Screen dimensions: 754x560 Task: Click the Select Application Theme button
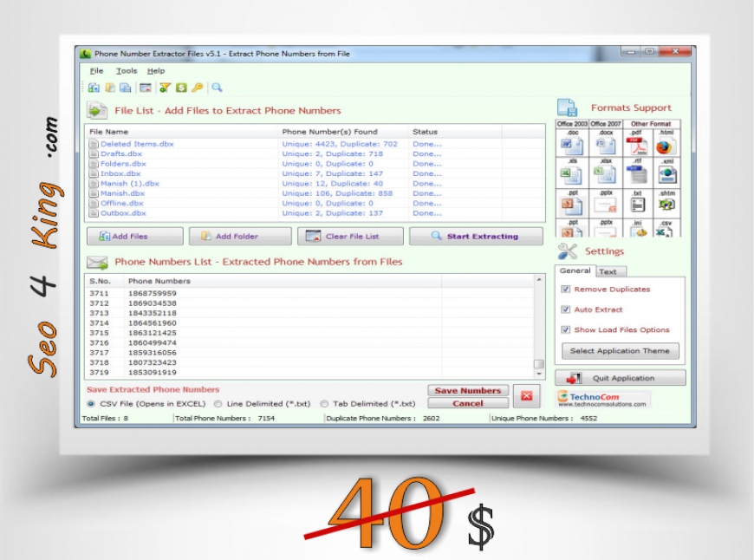pyautogui.click(x=620, y=351)
